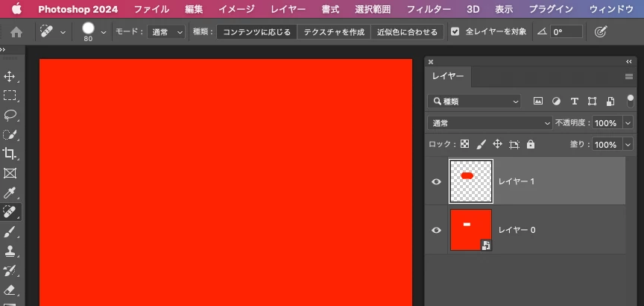
Task: Select the 近似色に合わせる type button
Action: tap(407, 31)
